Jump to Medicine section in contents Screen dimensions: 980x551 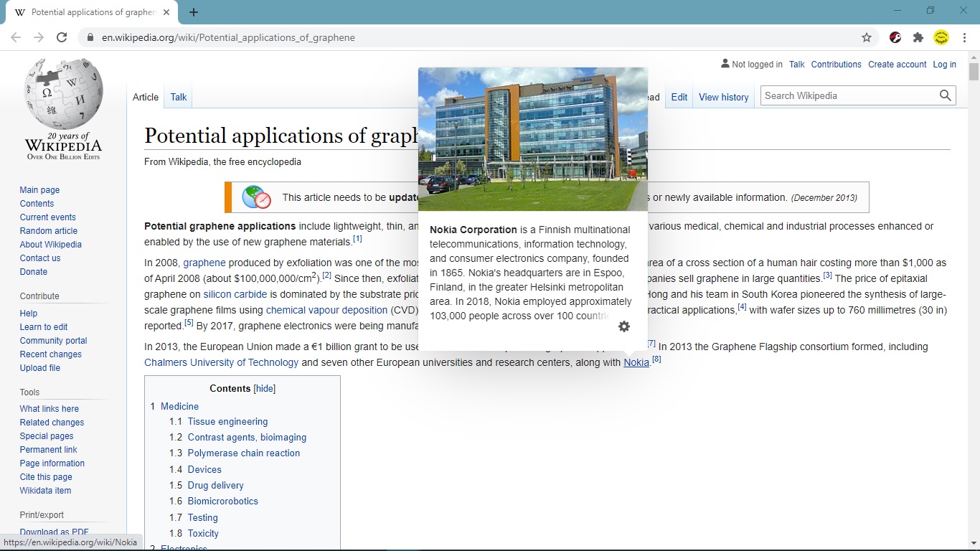tap(179, 406)
